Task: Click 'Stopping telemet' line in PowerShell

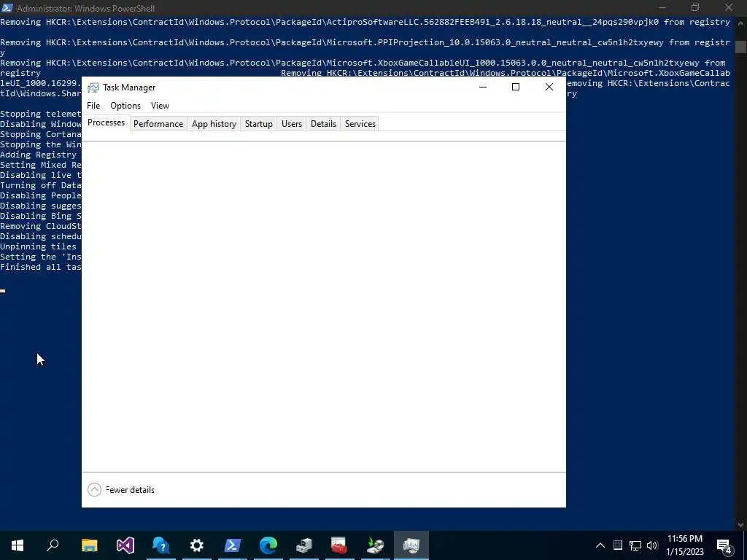Action: (41, 114)
